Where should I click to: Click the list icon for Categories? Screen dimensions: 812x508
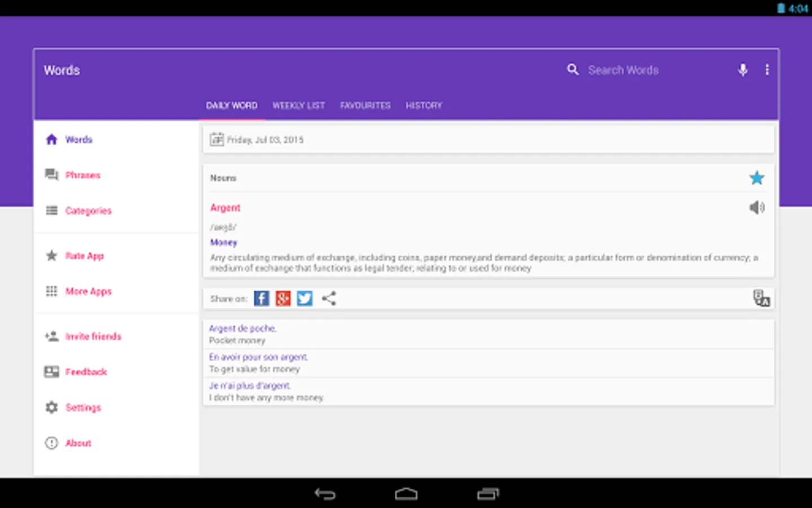pos(51,211)
